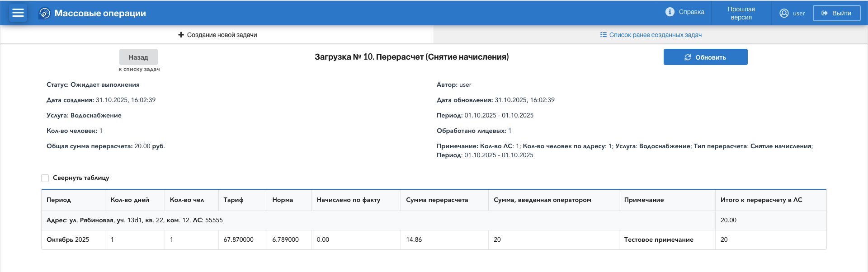Toggle the Свернуть таблицу checkbox

[45, 178]
